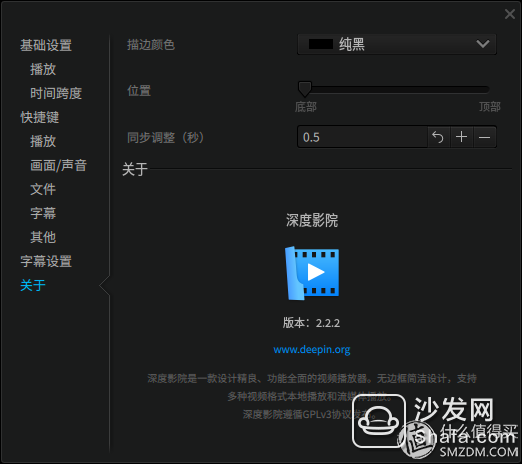Select 关于 in the sidebar

click(x=33, y=285)
